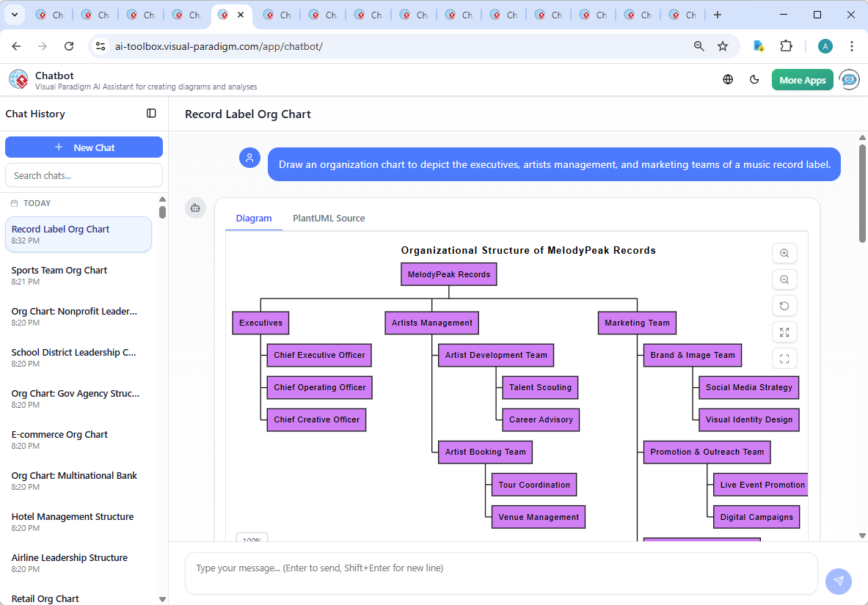The height and width of the screenshot is (605, 868).
Task: Zoom out of the diagram view
Action: click(x=784, y=279)
